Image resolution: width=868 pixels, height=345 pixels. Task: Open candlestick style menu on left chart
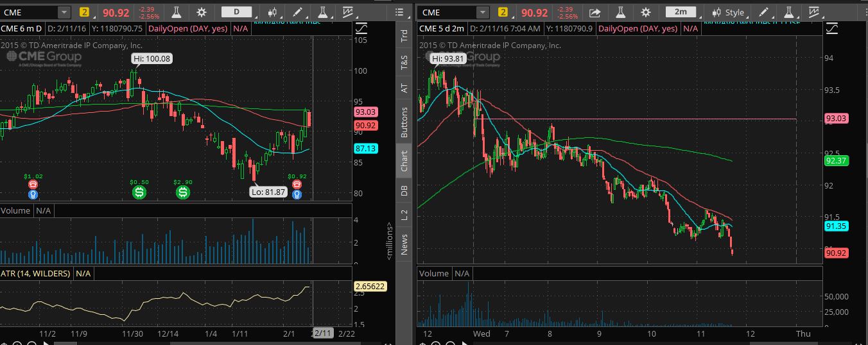pos(272,12)
